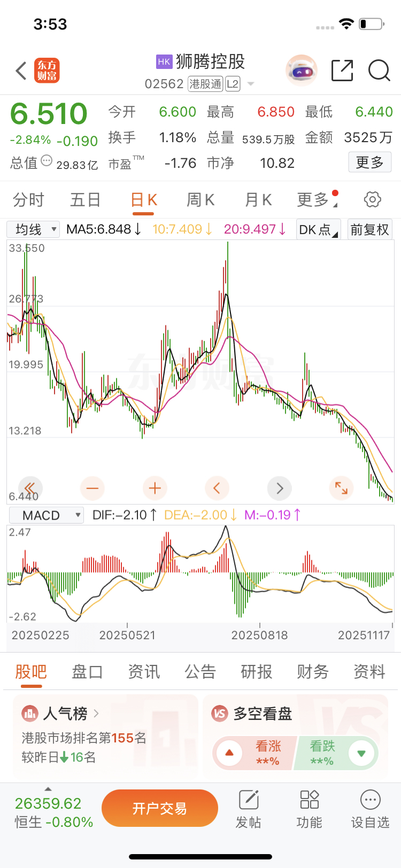The image size is (401, 868).
Task: Tap the 开户交易 button
Action: click(160, 808)
